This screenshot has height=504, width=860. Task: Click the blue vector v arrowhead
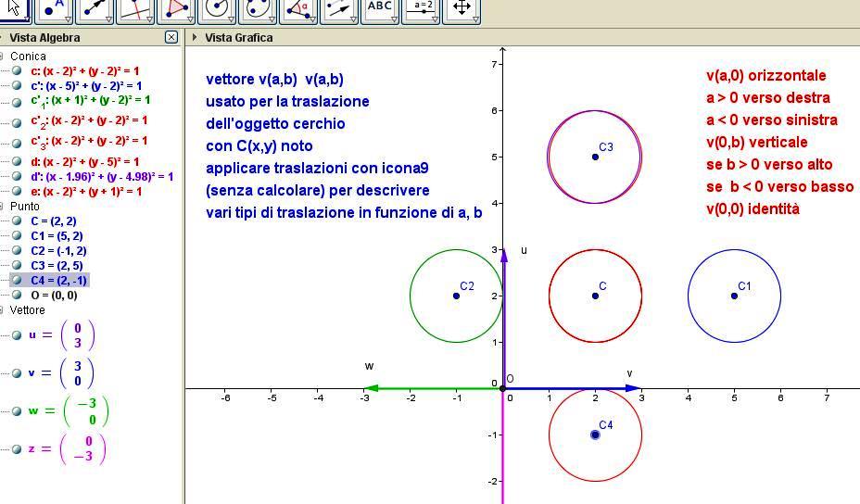634,388
